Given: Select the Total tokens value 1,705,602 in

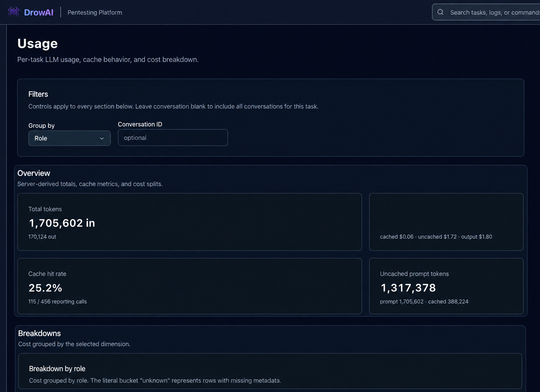Looking at the screenshot, I should point(62,223).
